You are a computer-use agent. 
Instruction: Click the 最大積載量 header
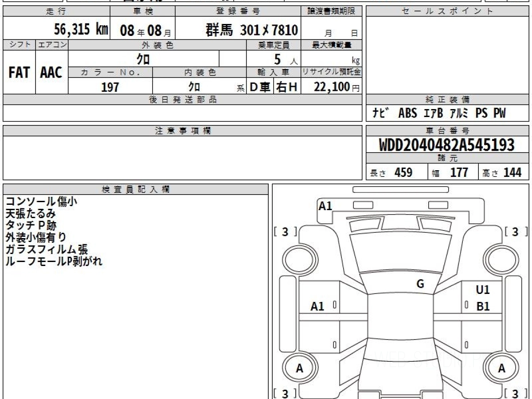(331, 45)
